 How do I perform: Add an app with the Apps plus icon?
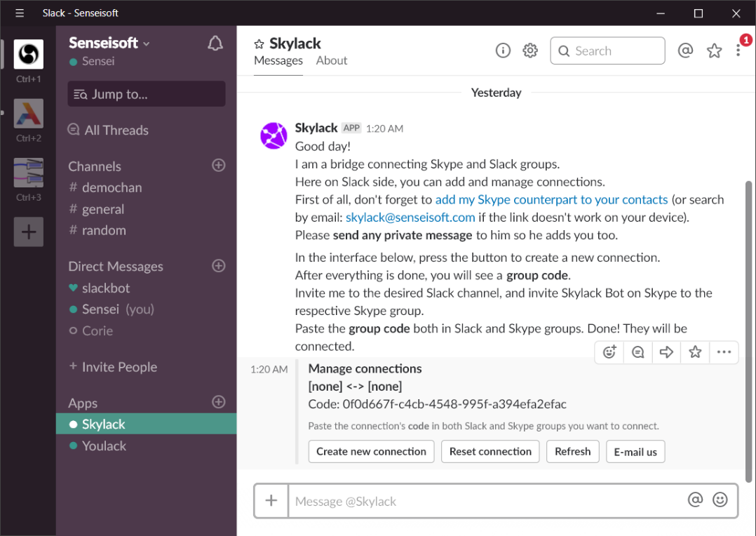pyautogui.click(x=218, y=402)
